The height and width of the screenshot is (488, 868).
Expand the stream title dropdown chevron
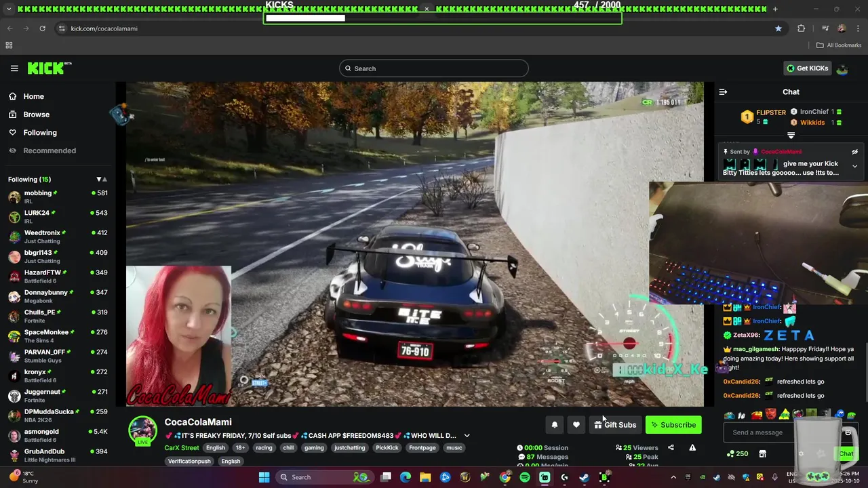pyautogui.click(x=467, y=436)
